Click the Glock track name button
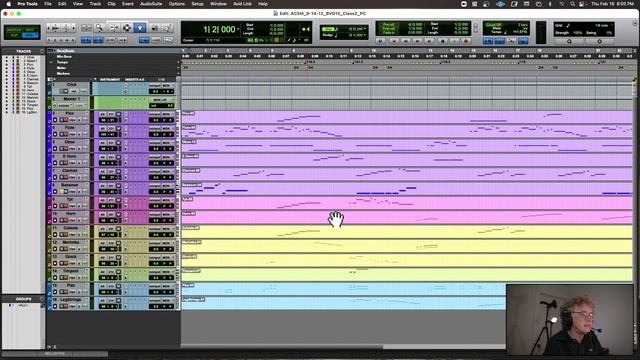This screenshot has height=360, width=640. pos(70,257)
